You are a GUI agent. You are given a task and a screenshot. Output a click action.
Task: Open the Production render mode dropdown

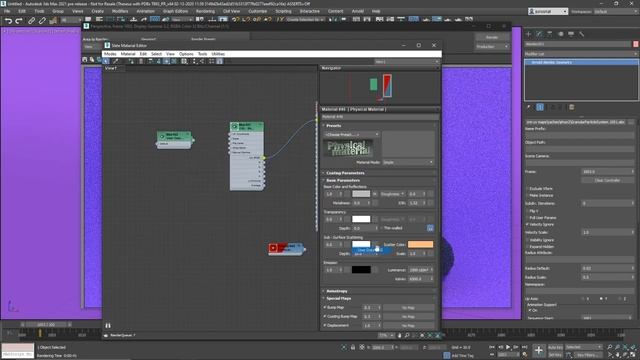point(492,47)
